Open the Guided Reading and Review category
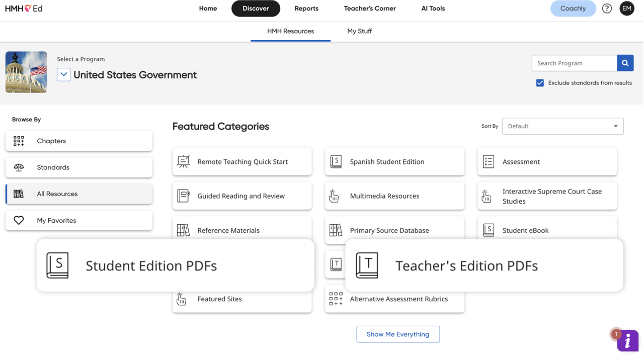Screen dimensions: 644x362 tap(242, 196)
